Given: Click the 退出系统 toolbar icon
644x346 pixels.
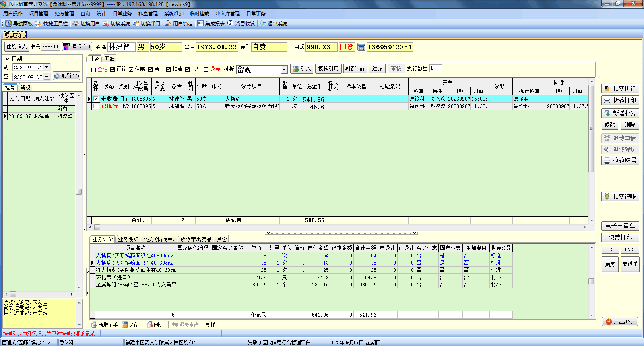Looking at the screenshot, I should [x=263, y=24].
